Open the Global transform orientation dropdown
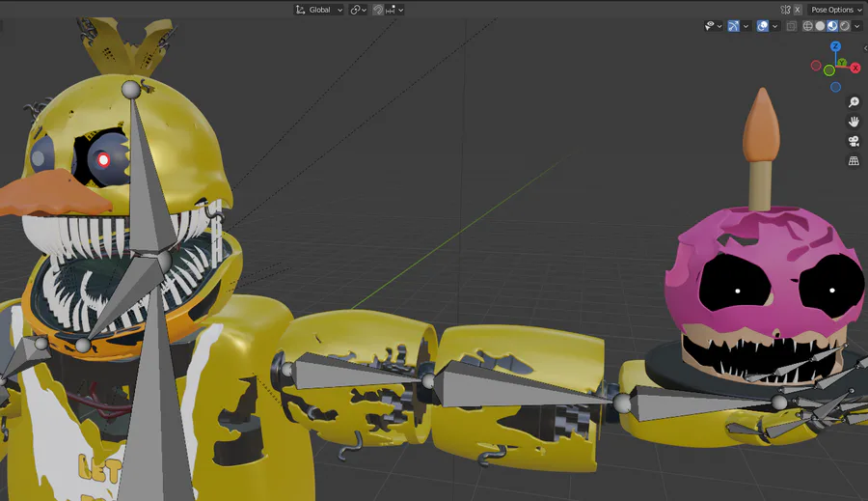868x501 pixels. click(x=319, y=10)
